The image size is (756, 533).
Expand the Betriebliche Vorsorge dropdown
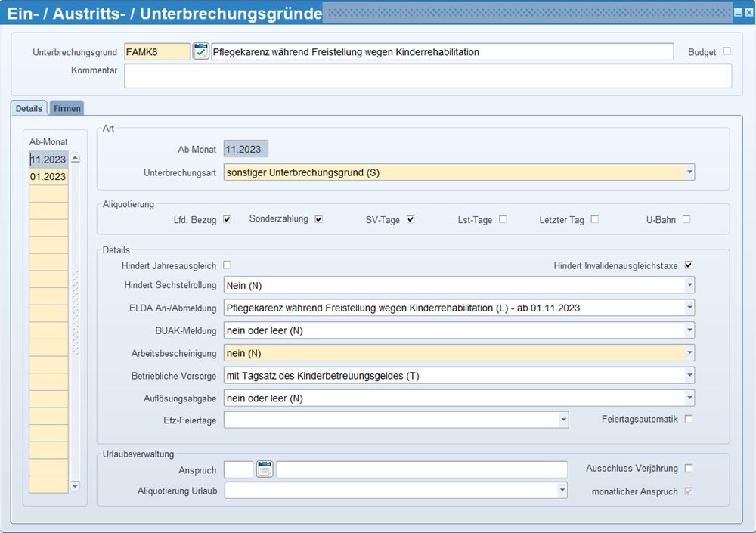tap(690, 375)
